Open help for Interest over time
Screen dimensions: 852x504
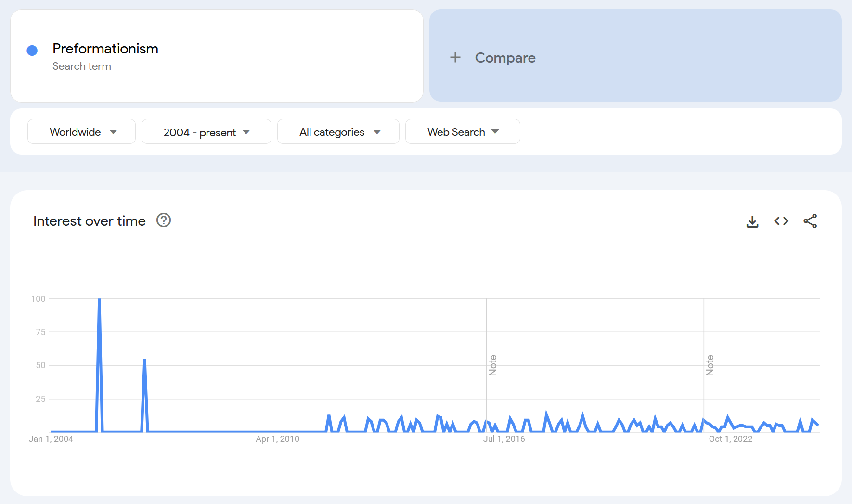pyautogui.click(x=164, y=220)
